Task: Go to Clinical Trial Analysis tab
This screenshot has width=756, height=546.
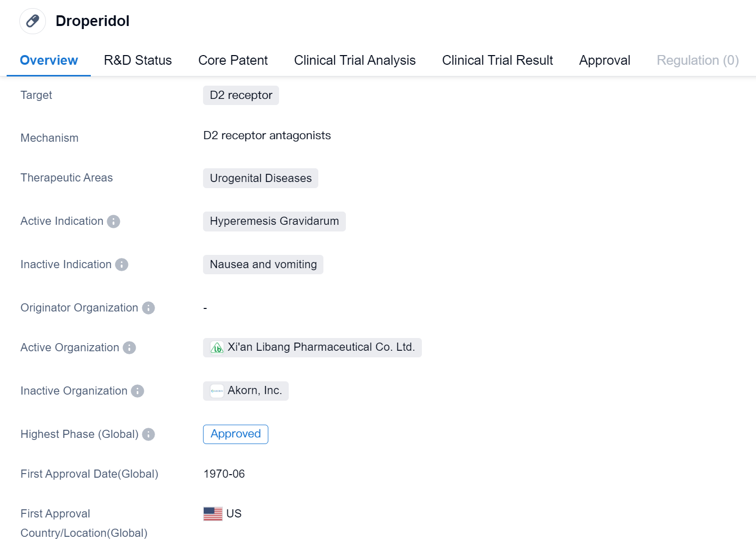Action: pyautogui.click(x=355, y=60)
